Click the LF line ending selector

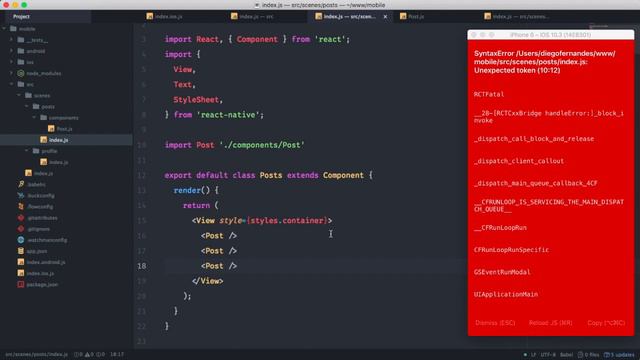pos(533,355)
